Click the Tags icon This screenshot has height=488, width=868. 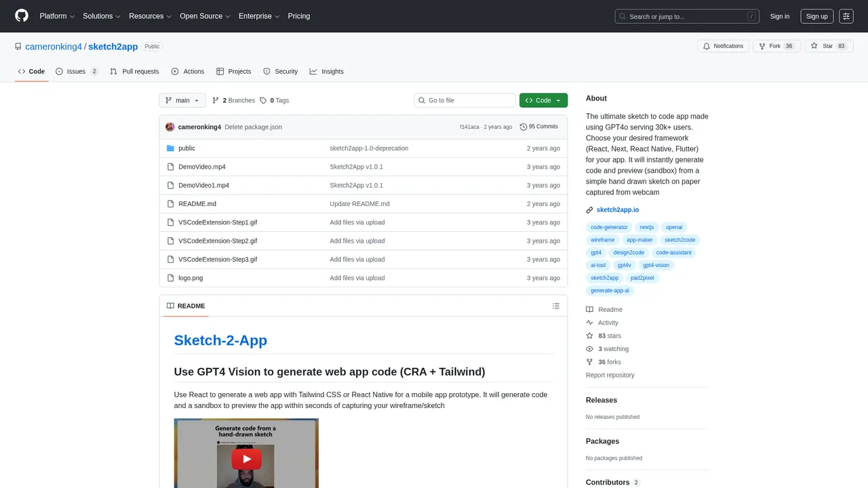(x=263, y=100)
